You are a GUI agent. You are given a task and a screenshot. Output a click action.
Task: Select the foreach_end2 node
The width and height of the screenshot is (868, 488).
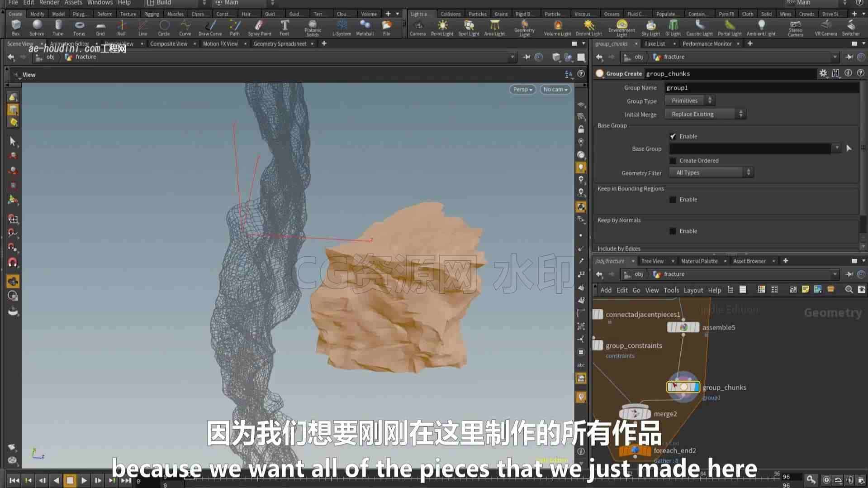pos(635,450)
